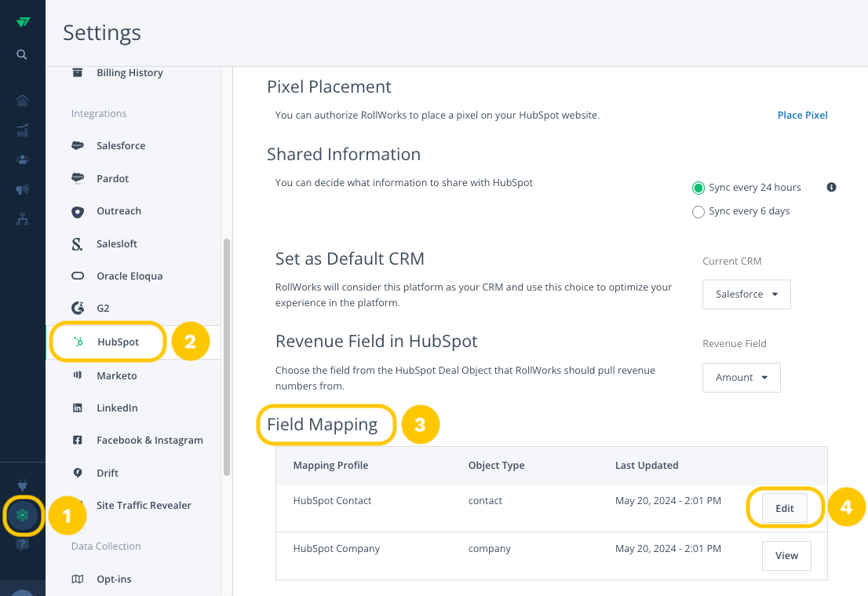This screenshot has height=596, width=868.
Task: Open Outreach integration settings
Action: point(119,211)
